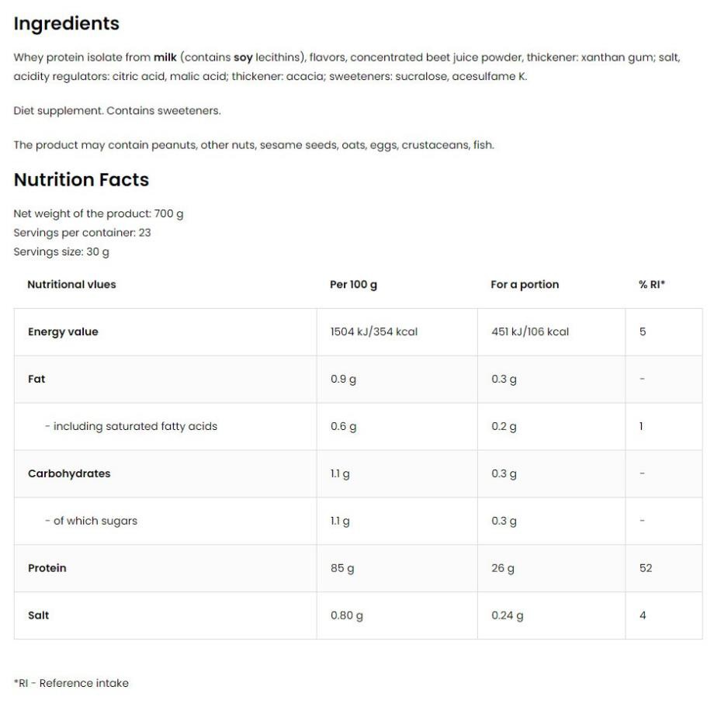Viewport: 728px width, 728px height.
Task: Click the RI Reference intake footnote
Action: (71, 684)
